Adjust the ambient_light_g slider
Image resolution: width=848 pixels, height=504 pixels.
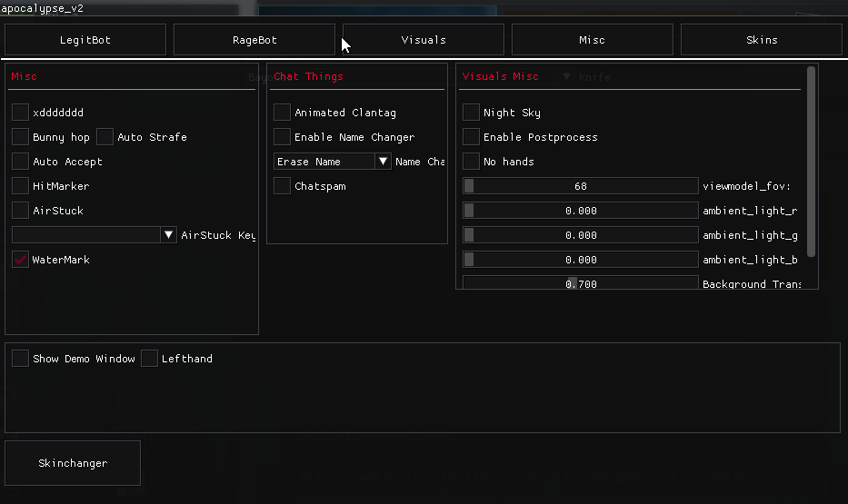pos(580,235)
